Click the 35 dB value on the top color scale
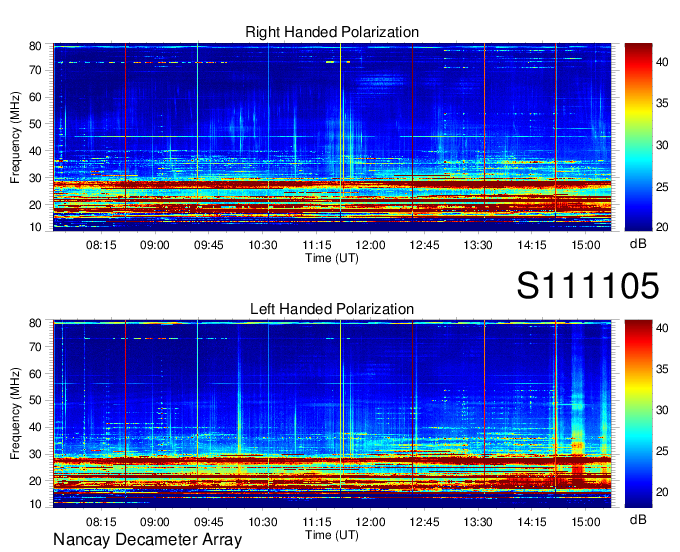 (x=662, y=104)
